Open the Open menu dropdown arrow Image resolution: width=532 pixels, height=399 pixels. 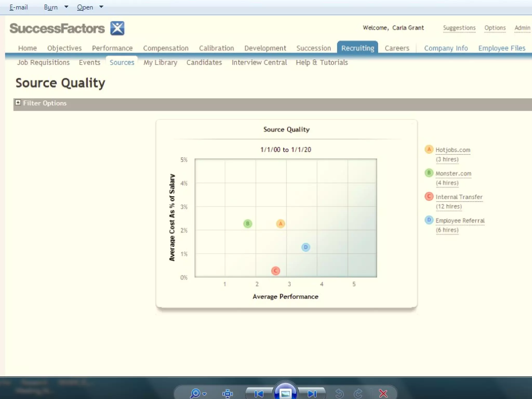tap(101, 7)
